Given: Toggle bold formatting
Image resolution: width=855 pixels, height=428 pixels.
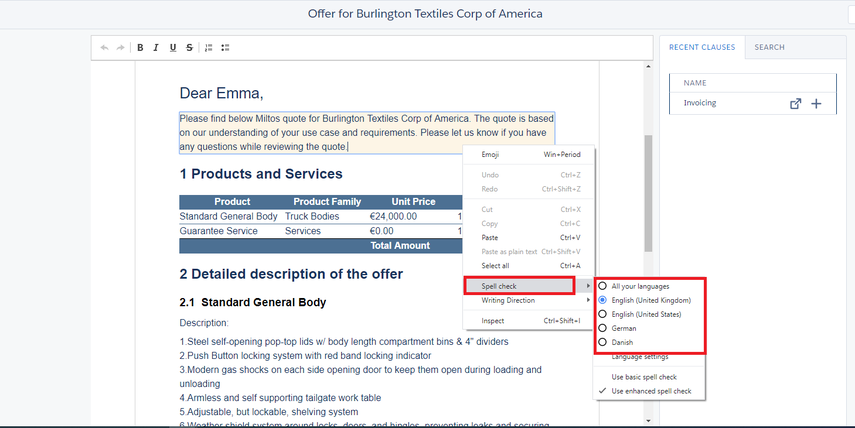Looking at the screenshot, I should 141,47.
